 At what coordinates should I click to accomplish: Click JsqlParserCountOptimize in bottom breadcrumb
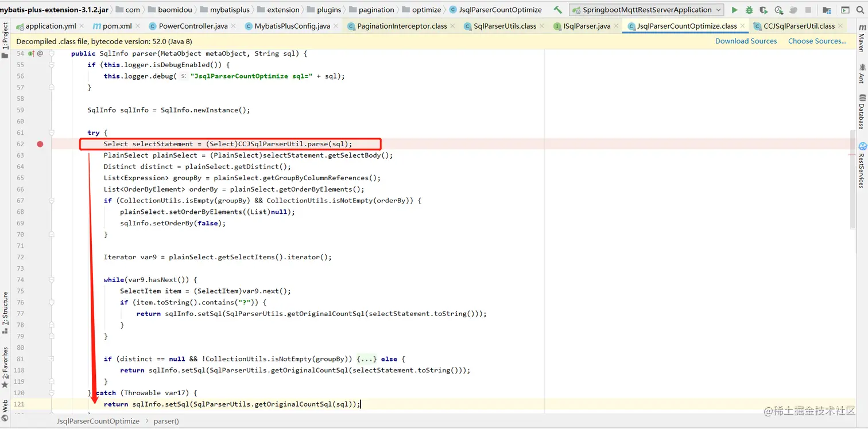pos(98,421)
